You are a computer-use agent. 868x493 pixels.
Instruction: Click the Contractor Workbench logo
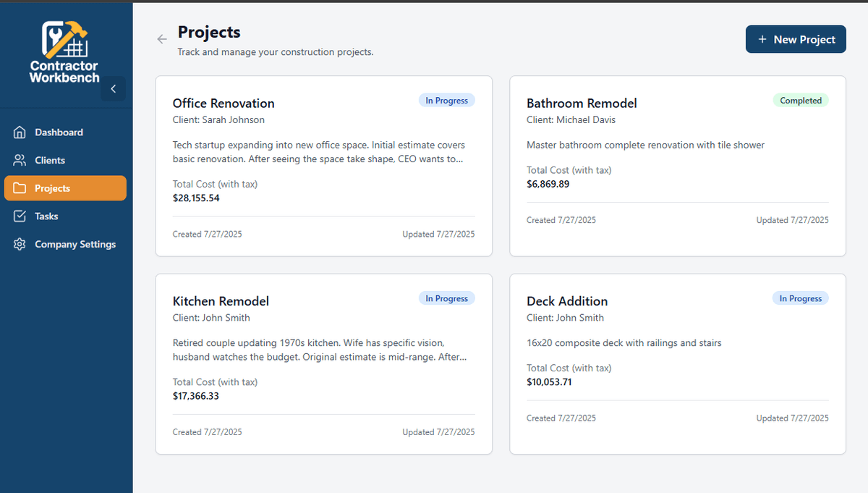pos(64,51)
